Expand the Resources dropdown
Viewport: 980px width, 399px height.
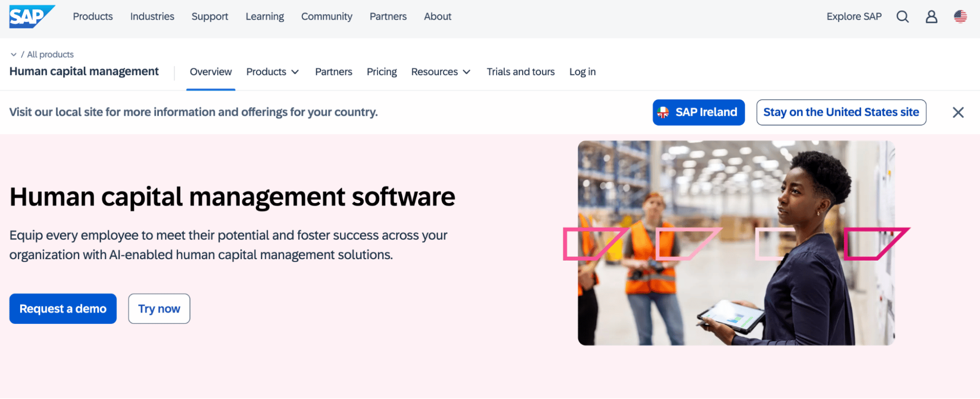pyautogui.click(x=441, y=72)
